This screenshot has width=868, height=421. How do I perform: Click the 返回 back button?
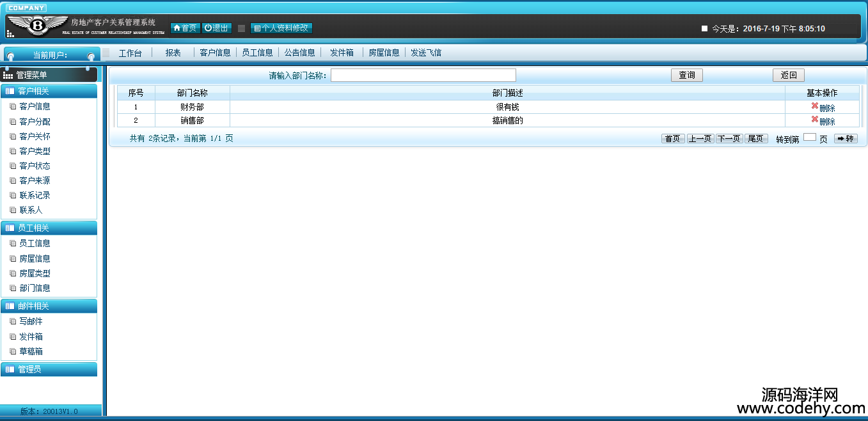pos(788,75)
